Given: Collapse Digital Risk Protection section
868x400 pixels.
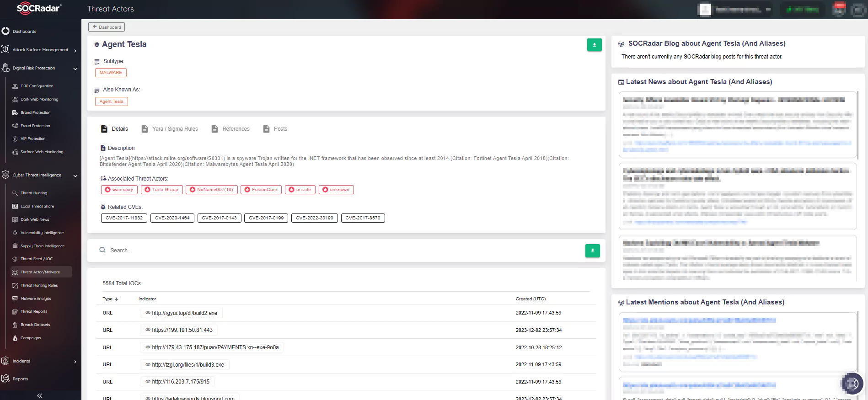Looking at the screenshot, I should (75, 69).
